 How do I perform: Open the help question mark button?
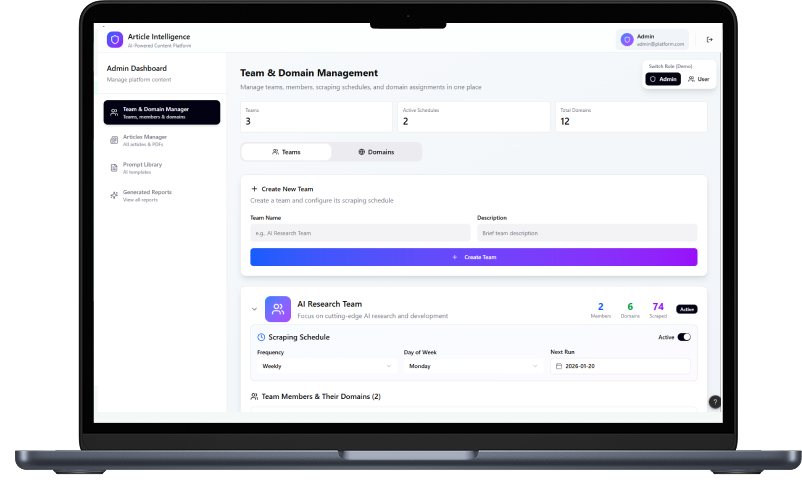point(715,402)
